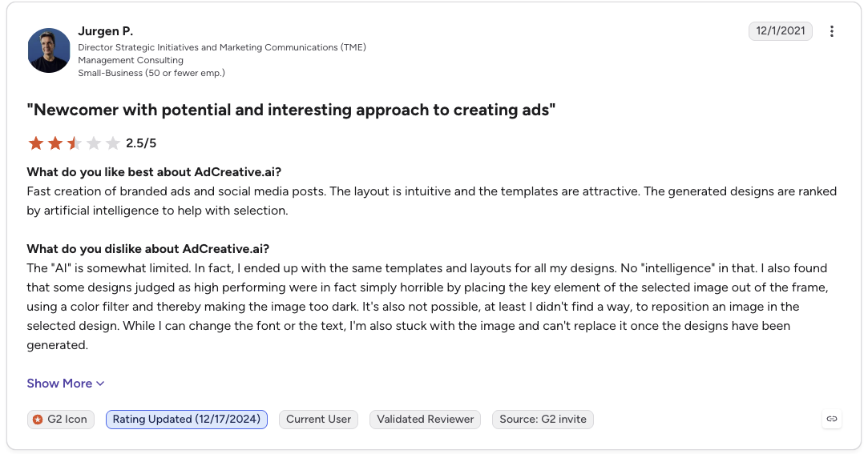Click the 12/1/2021 date badge
Viewport: 868px width, 454px height.
(781, 31)
